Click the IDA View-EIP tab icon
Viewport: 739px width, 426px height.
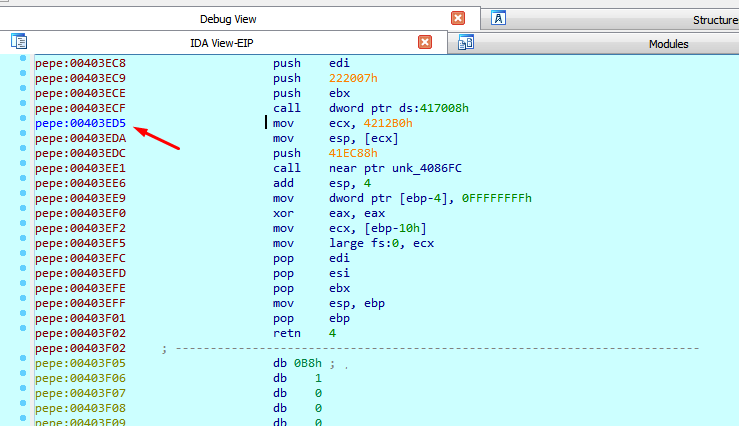pos(18,42)
